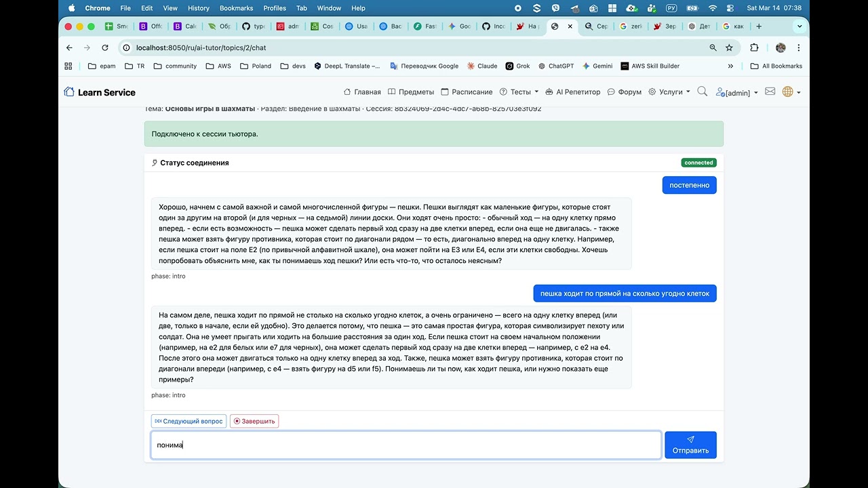Open the Apple menu
868x488 pixels.
[x=72, y=8]
